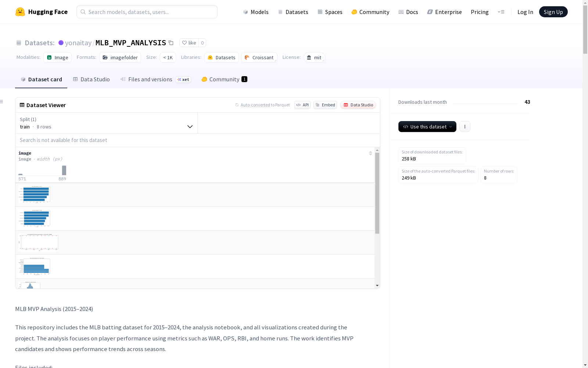
Task: Click the sort arrows in the image column
Action: click(370, 153)
